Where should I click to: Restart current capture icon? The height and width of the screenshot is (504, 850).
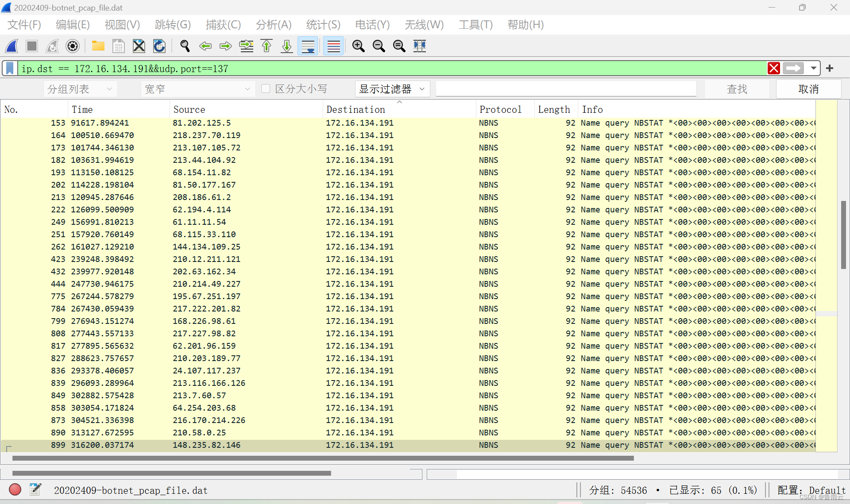tap(52, 46)
